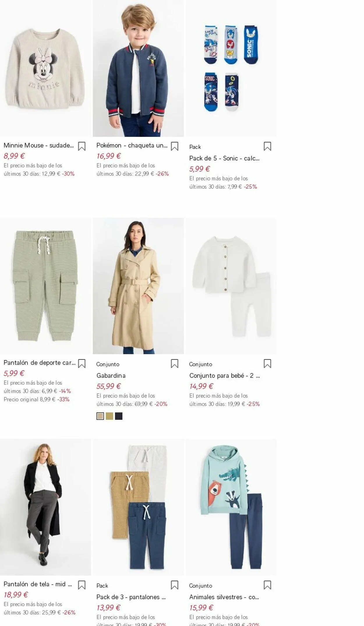364x626 pixels.
Task: Open the Gabardina product title link
Action: [111, 376]
